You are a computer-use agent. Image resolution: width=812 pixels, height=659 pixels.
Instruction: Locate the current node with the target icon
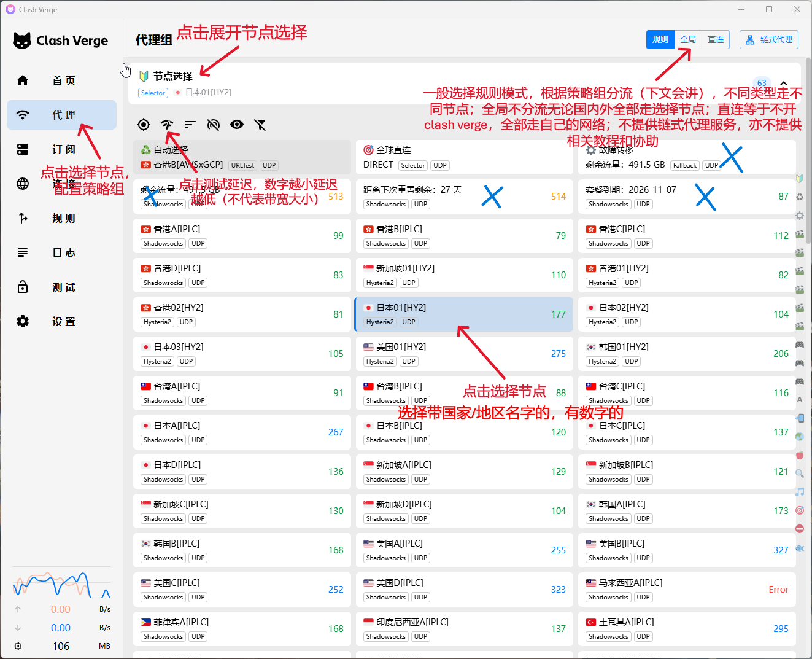(144, 125)
